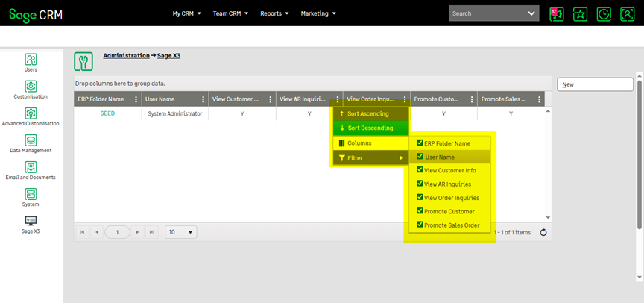Image resolution: width=644 pixels, height=303 pixels.
Task: Uncheck the Promote Sales Order checkbox
Action: [x=420, y=225]
